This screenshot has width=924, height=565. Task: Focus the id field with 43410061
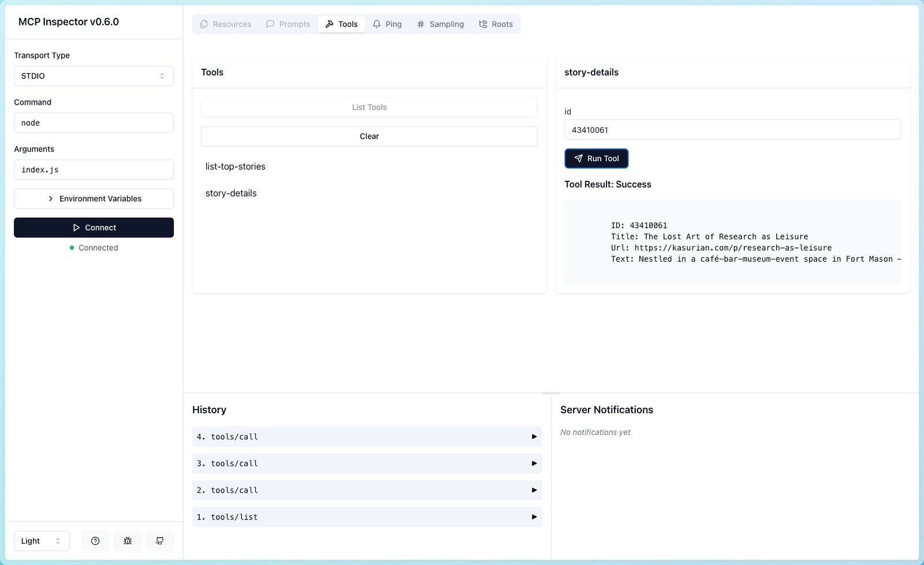click(x=732, y=129)
